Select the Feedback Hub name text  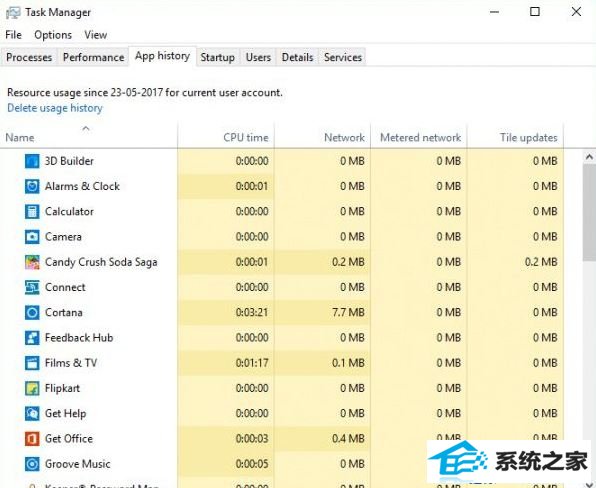coord(79,337)
